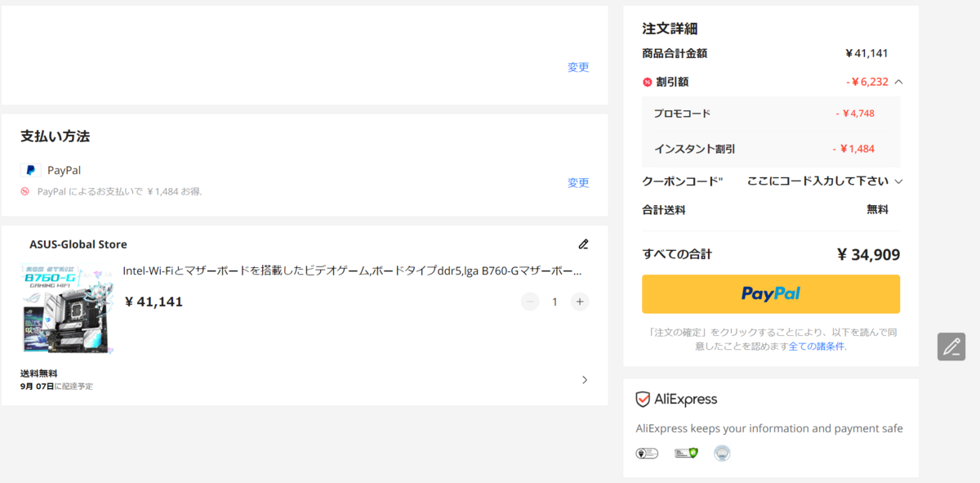Screen dimensions: 980x483
Task: Click the 商品合計金額 subtotal label
Action: 675,53
